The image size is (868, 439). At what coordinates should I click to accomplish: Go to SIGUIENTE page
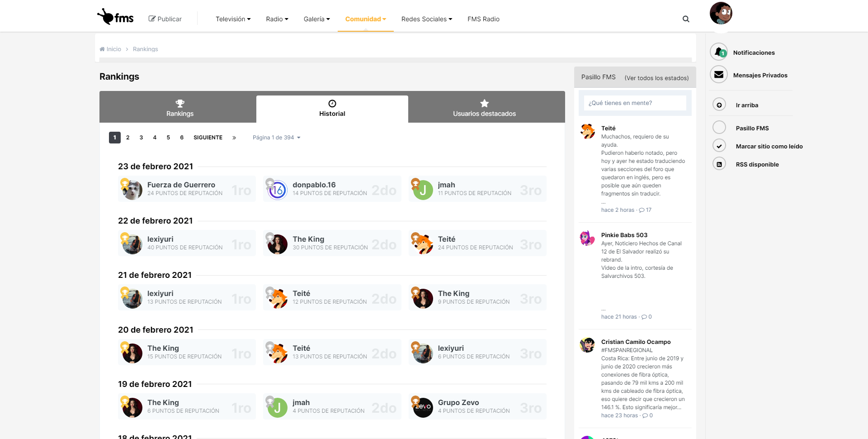(208, 138)
